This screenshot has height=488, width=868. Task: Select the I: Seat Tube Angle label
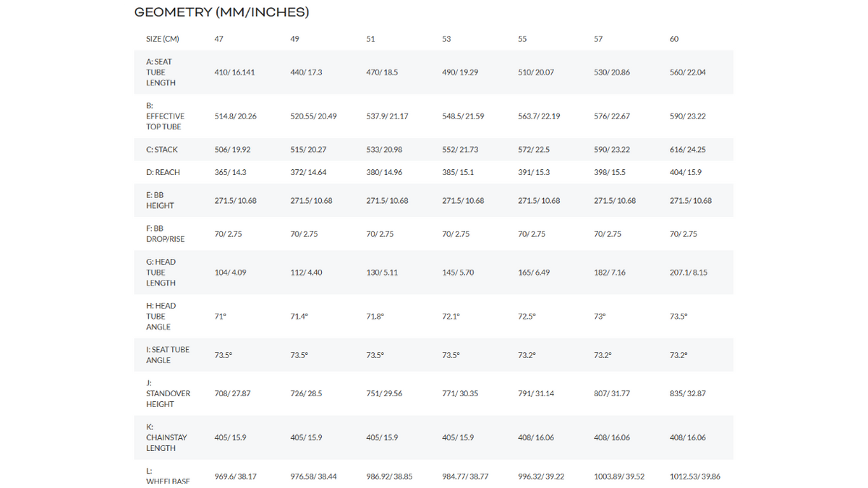point(168,354)
